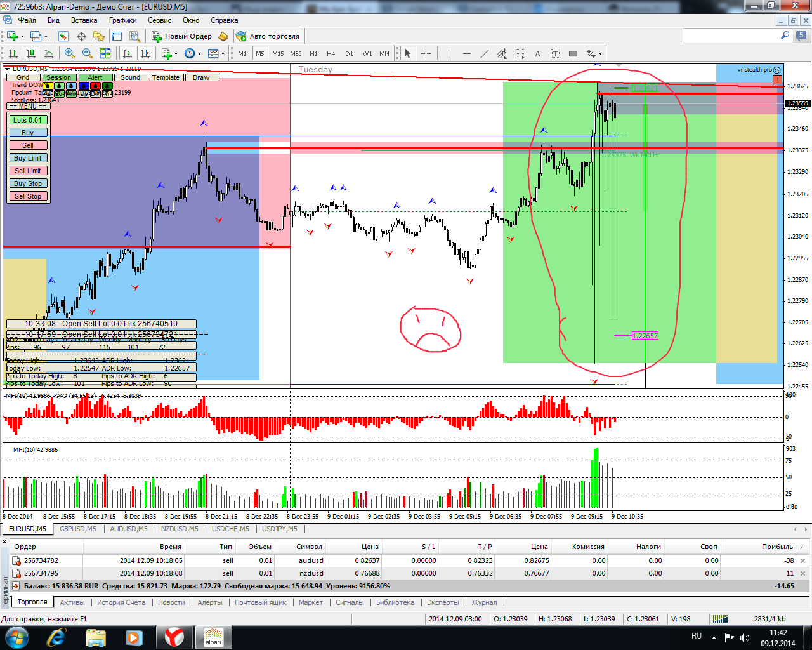The height and width of the screenshot is (650, 812).
Task: Open the Сервис menu
Action: coord(160,20)
